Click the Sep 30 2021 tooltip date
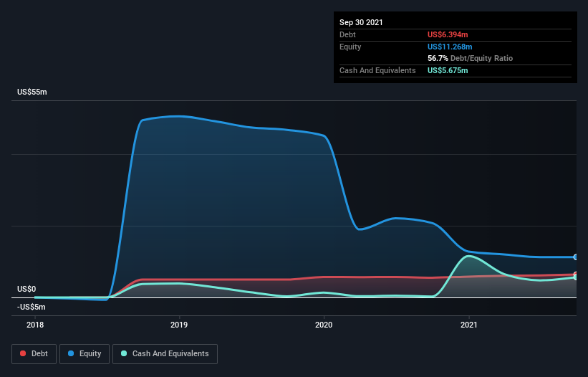 click(x=361, y=22)
